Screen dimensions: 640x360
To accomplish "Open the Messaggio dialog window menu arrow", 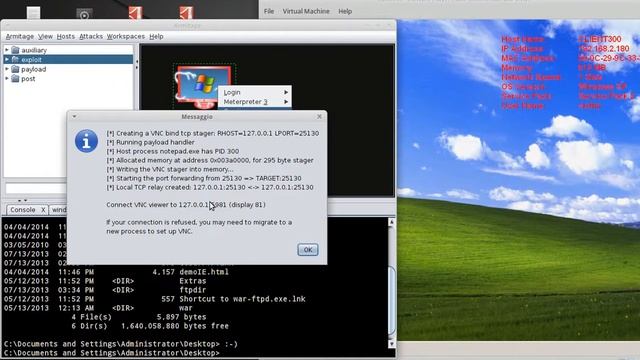I will [74, 117].
